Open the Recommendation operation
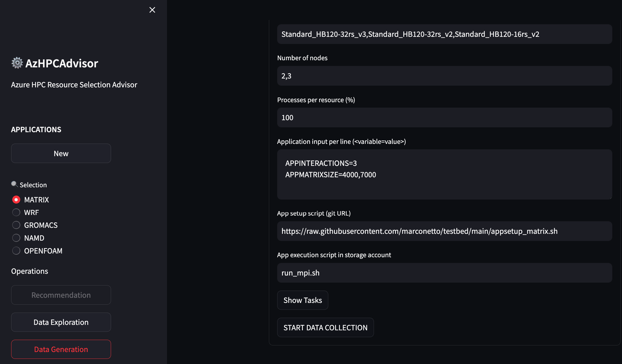The width and height of the screenshot is (622, 364). [x=61, y=295]
